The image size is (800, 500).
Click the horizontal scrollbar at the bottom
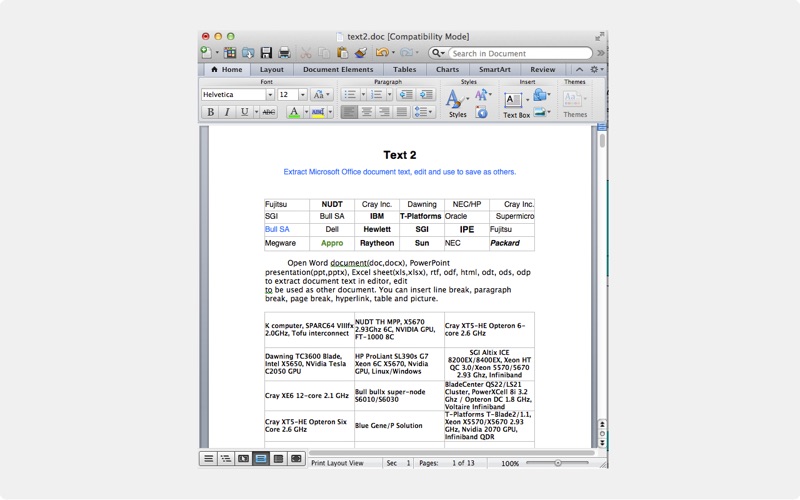pyautogui.click(x=452, y=453)
